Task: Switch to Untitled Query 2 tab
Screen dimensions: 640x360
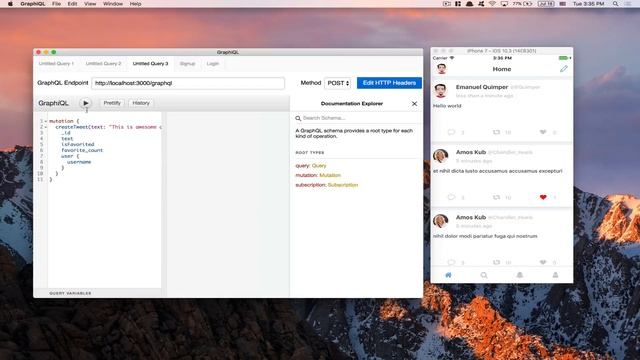Action: (x=103, y=64)
